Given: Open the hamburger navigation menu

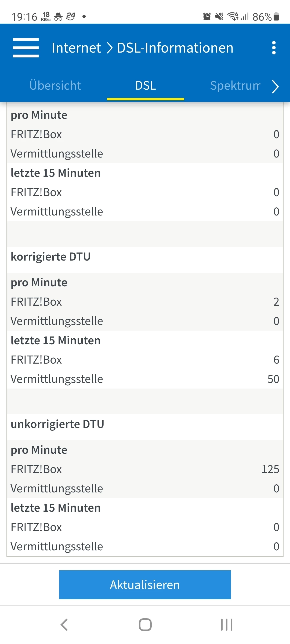Looking at the screenshot, I should tap(26, 48).
